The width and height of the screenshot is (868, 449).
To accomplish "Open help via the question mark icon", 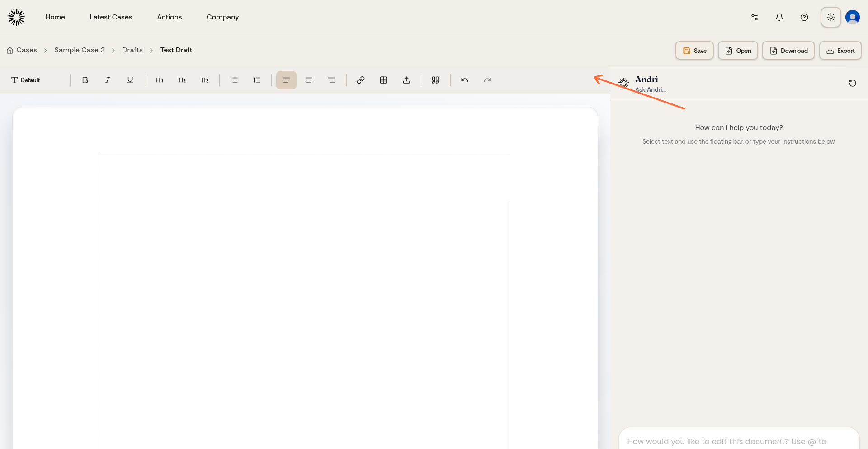I will pos(804,17).
